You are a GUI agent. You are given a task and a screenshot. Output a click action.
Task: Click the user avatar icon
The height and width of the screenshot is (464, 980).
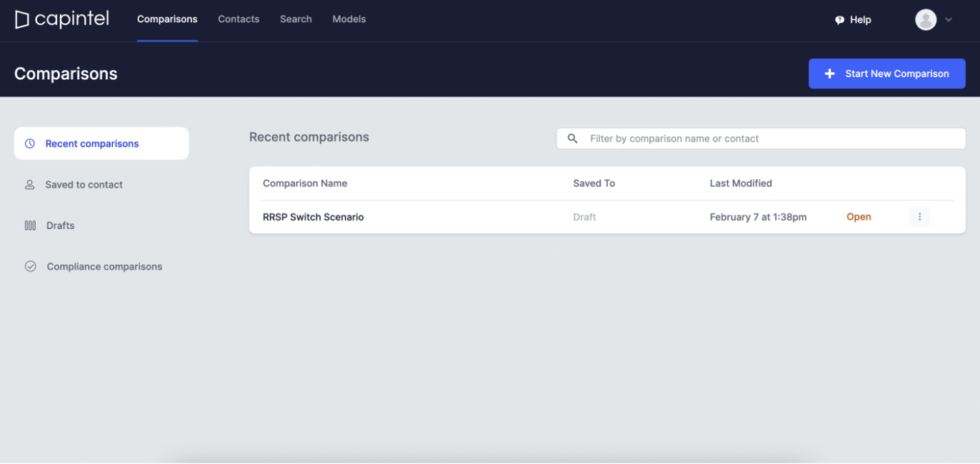[x=926, y=19]
